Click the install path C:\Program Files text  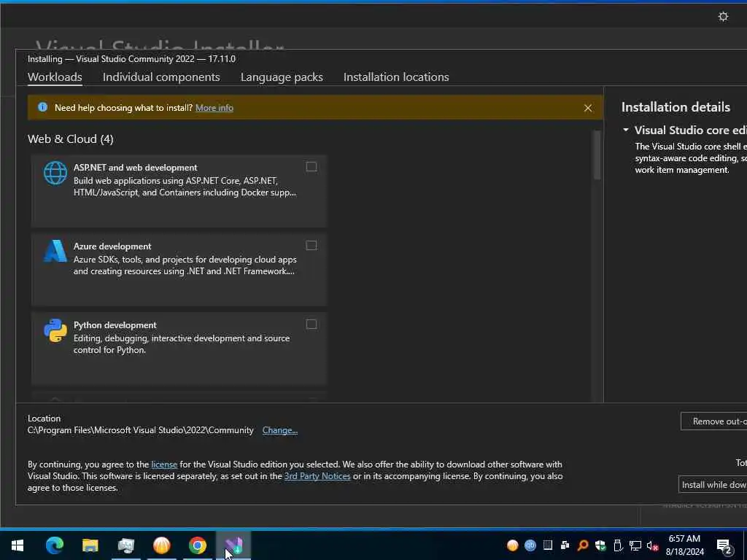pyautogui.click(x=141, y=430)
